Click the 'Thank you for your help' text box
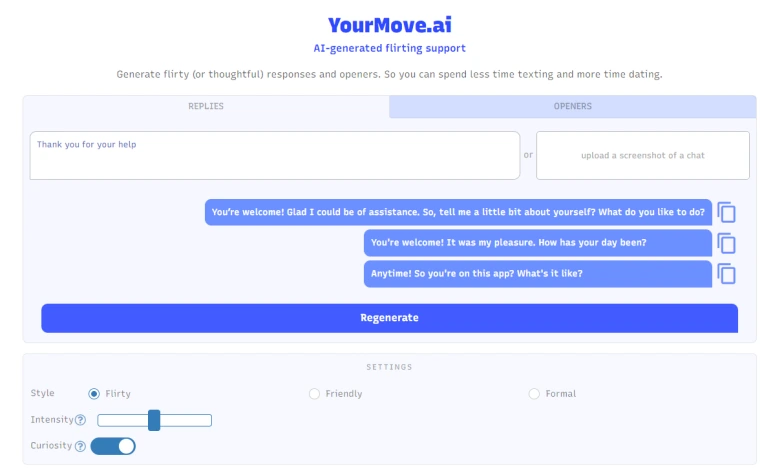The width and height of the screenshot is (773, 473). tap(275, 155)
